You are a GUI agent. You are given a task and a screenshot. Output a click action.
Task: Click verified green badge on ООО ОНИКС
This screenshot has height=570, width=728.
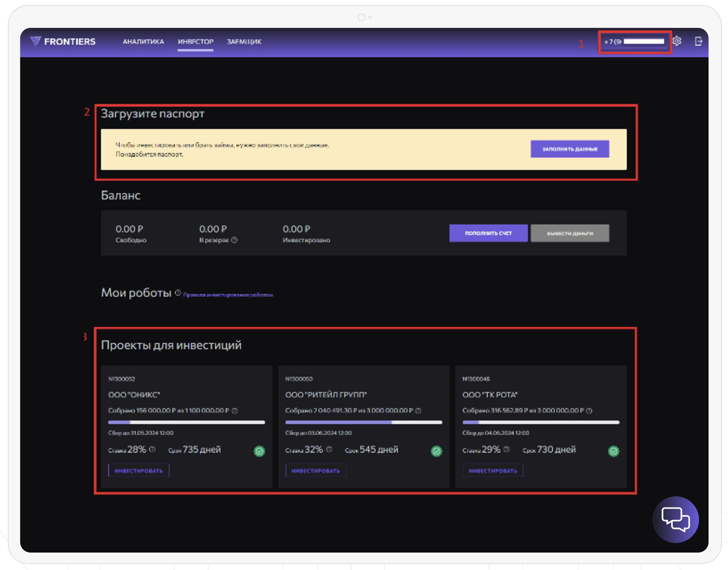259,451
